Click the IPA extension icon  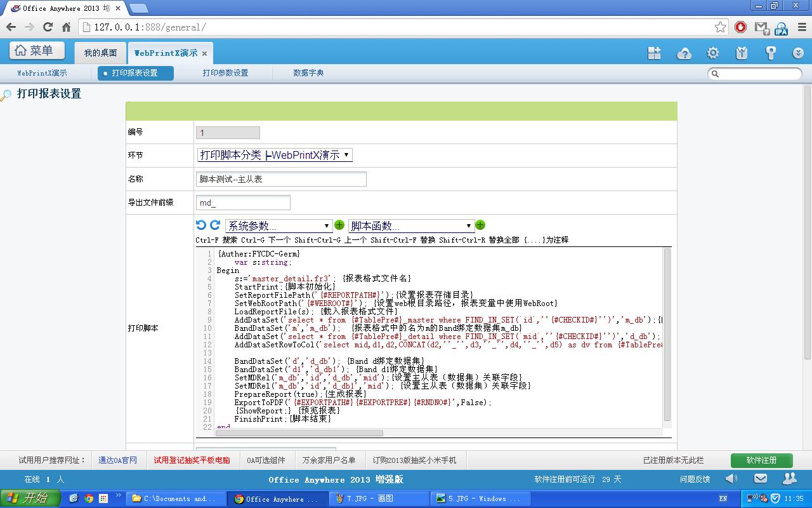781,28
